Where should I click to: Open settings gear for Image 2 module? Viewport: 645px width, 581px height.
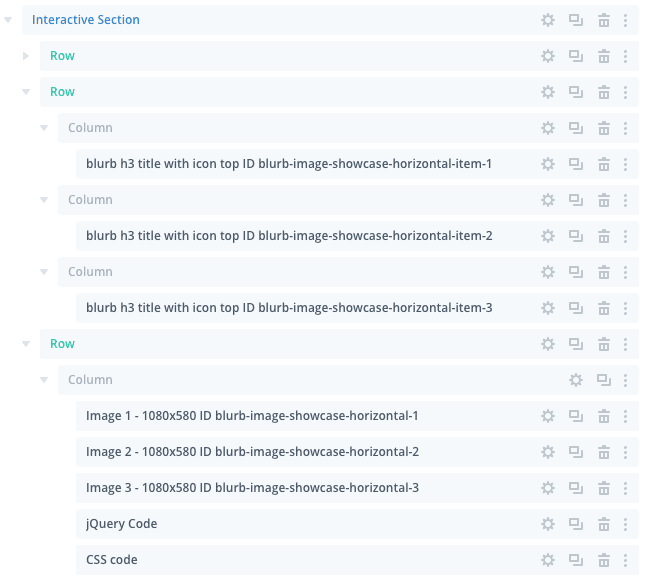pos(548,452)
